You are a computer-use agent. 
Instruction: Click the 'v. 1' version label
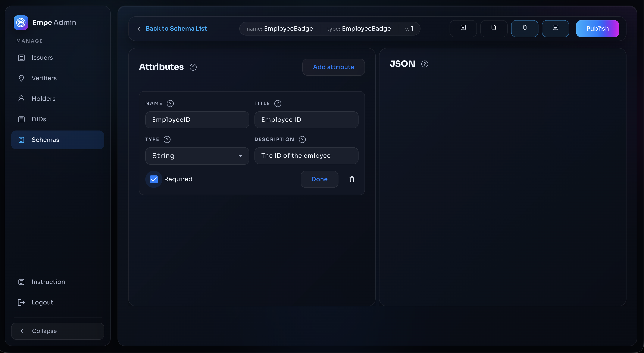[x=409, y=28]
